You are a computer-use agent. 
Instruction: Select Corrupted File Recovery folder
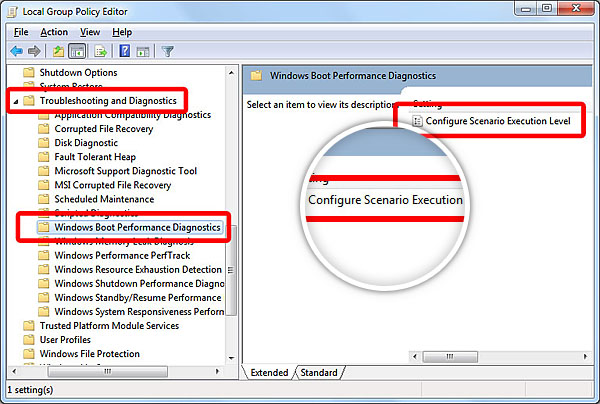pos(104,129)
